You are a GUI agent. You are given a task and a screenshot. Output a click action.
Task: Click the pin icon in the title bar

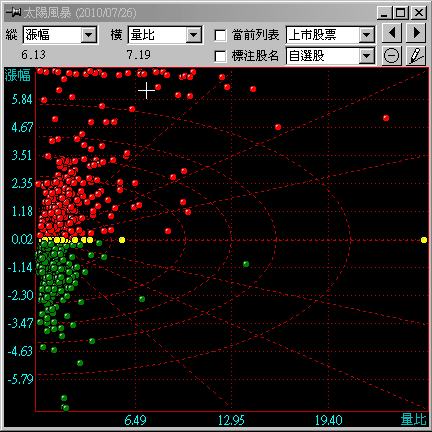coord(13,13)
